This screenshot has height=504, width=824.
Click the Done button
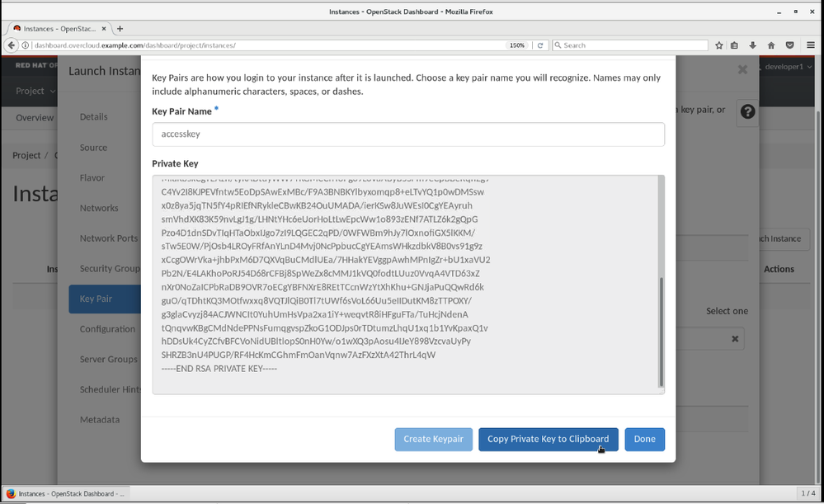click(x=644, y=440)
